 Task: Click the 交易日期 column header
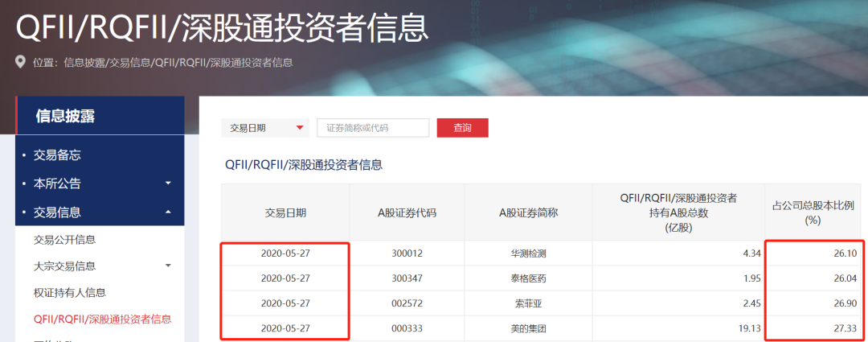tap(285, 212)
